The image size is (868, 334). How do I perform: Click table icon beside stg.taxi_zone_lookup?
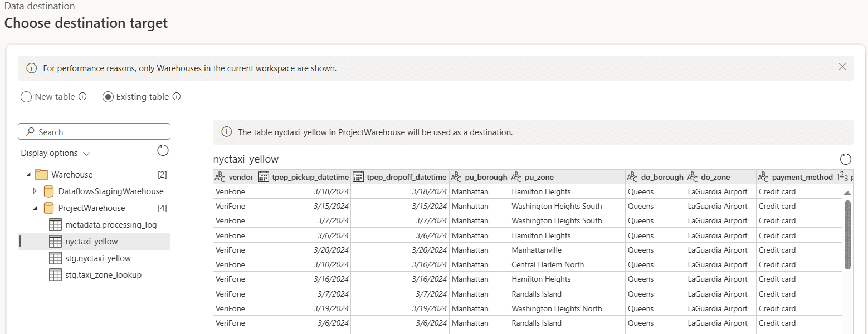(x=55, y=275)
